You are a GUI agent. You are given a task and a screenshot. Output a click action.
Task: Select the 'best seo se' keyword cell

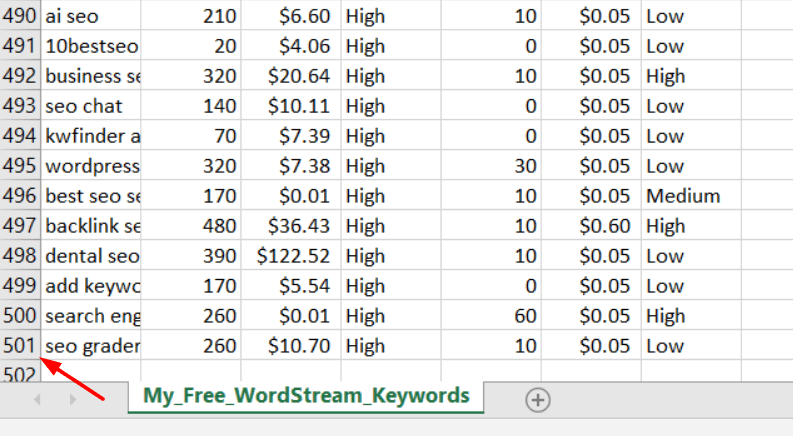(91, 196)
